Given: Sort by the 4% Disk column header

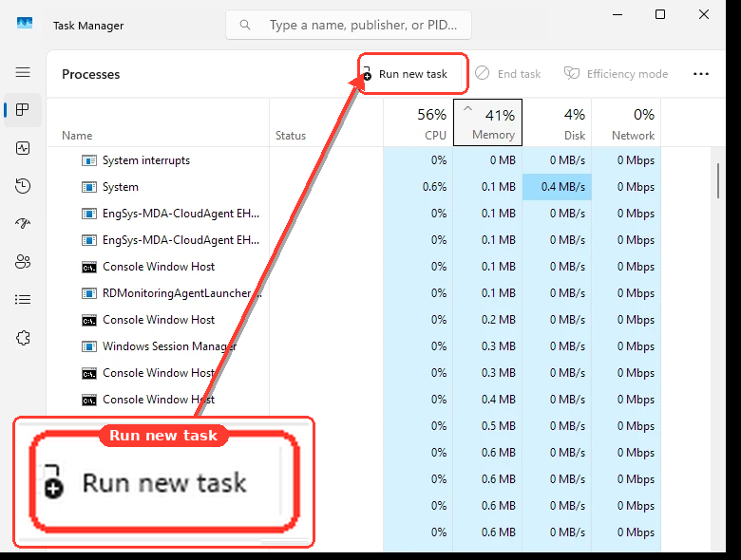Looking at the screenshot, I should [557, 122].
